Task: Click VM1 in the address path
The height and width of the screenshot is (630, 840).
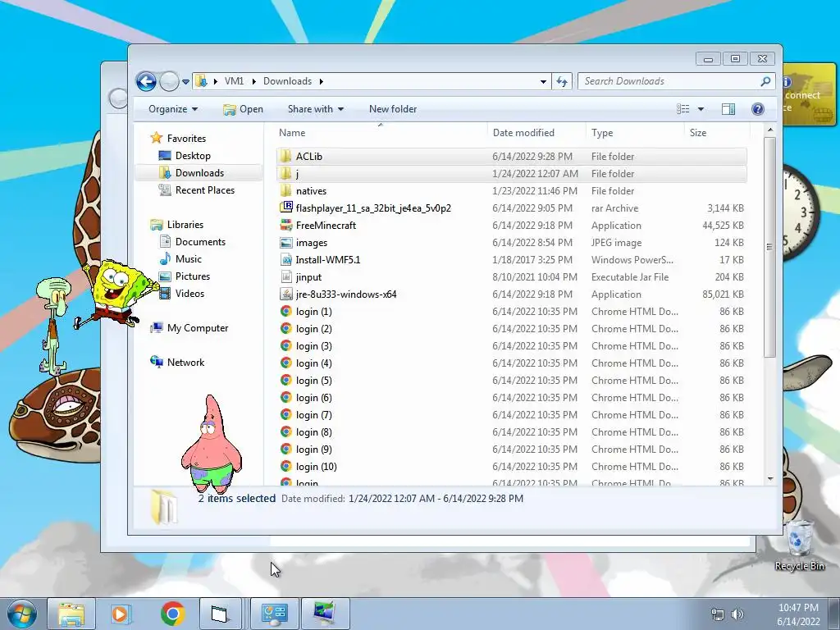Action: 234,81
